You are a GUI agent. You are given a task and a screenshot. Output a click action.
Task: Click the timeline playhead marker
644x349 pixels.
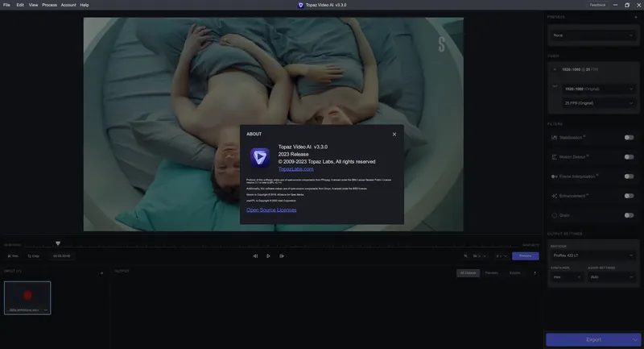coord(58,243)
